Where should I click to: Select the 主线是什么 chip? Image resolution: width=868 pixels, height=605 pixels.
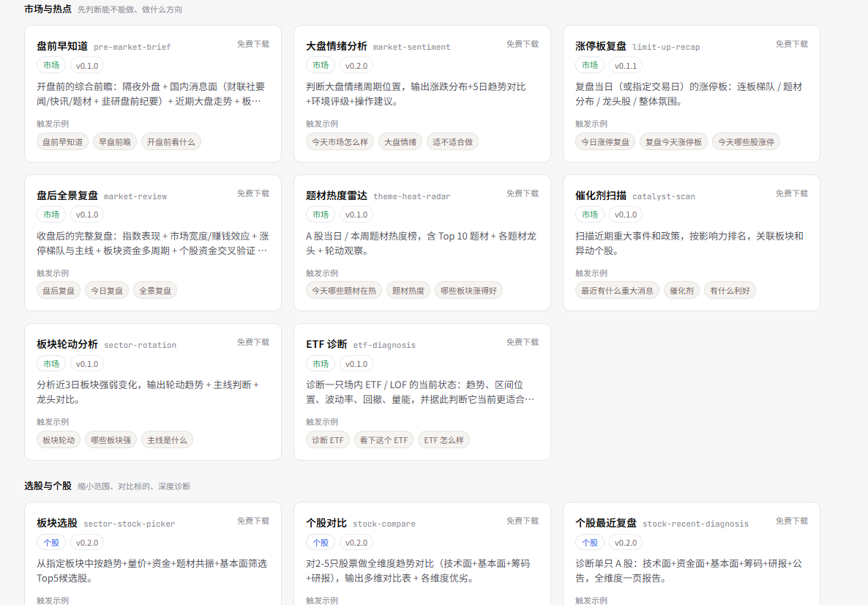tap(167, 440)
